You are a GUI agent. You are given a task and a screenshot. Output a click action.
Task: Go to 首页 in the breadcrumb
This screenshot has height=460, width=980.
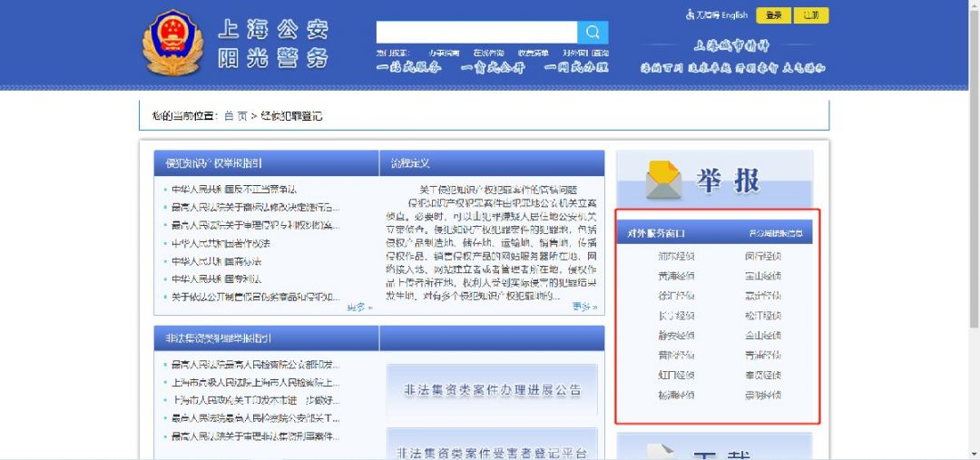click(235, 116)
